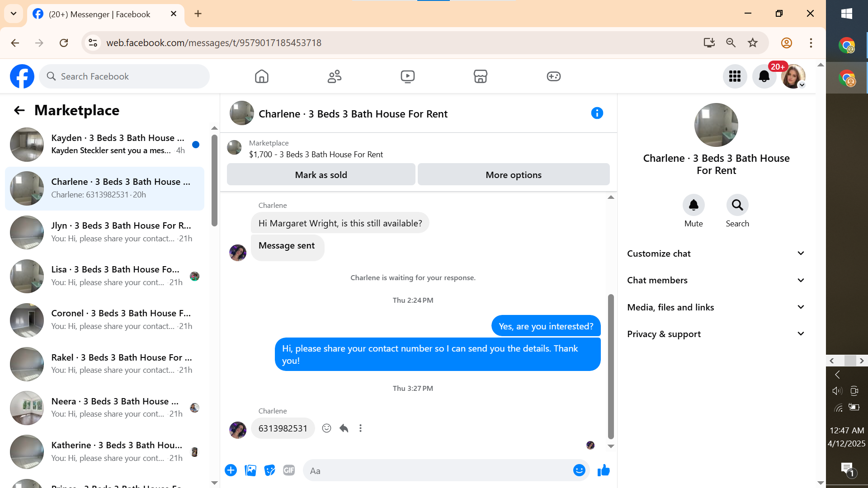The width and height of the screenshot is (868, 488).
Task: Open the Watch video icon
Action: tap(408, 76)
